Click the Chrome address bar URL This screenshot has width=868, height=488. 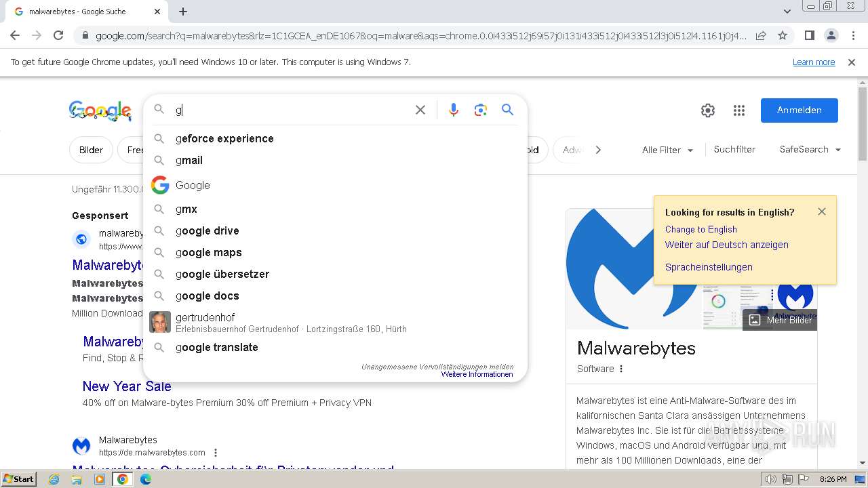420,35
